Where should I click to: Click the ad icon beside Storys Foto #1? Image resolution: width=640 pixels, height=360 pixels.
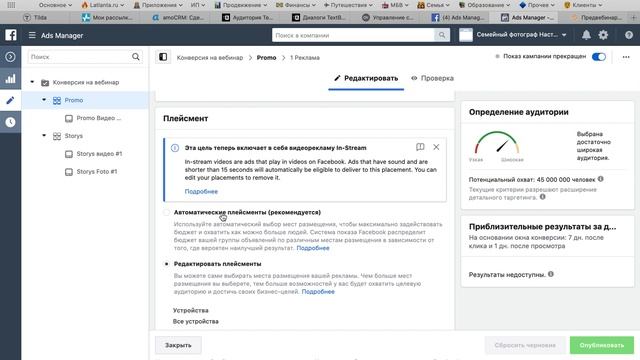[69, 172]
